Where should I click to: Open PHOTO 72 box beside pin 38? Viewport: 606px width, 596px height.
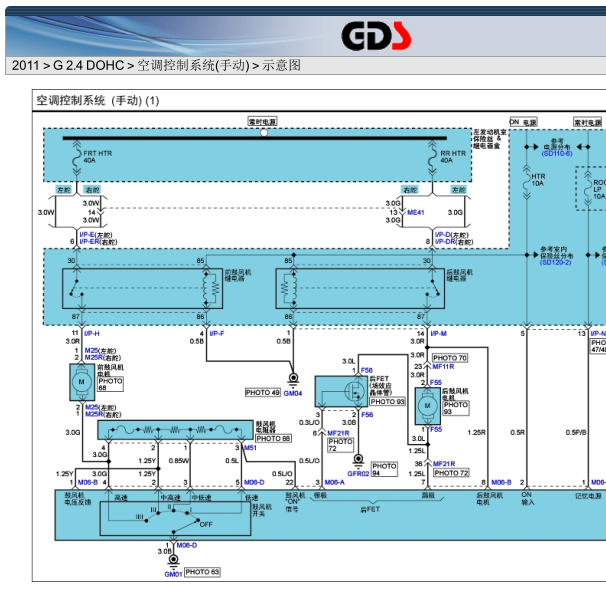[x=451, y=473]
